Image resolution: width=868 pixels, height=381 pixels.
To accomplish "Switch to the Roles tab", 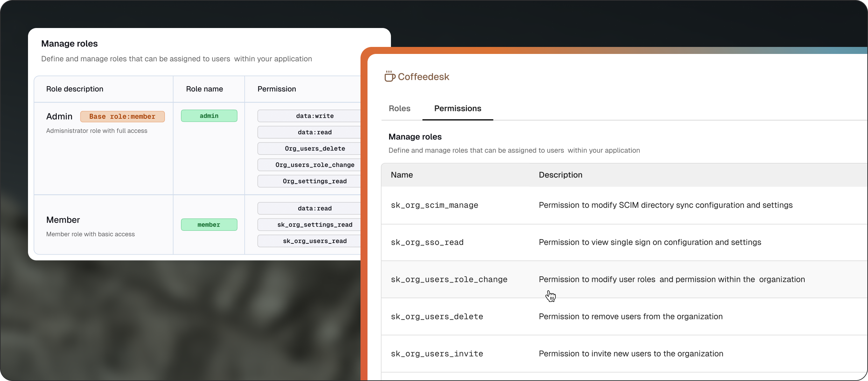I will pyautogui.click(x=399, y=109).
